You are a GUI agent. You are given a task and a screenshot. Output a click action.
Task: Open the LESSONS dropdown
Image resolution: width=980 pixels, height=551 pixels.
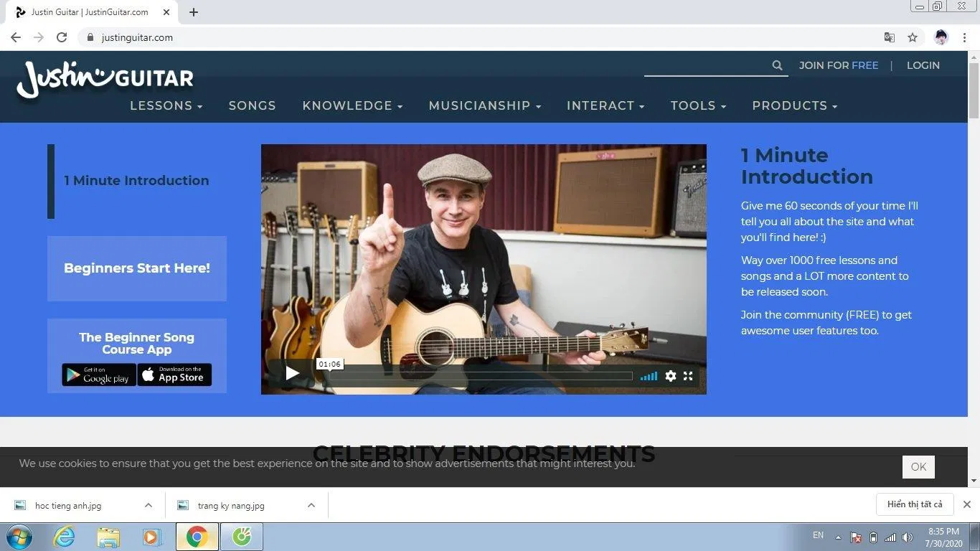point(166,105)
